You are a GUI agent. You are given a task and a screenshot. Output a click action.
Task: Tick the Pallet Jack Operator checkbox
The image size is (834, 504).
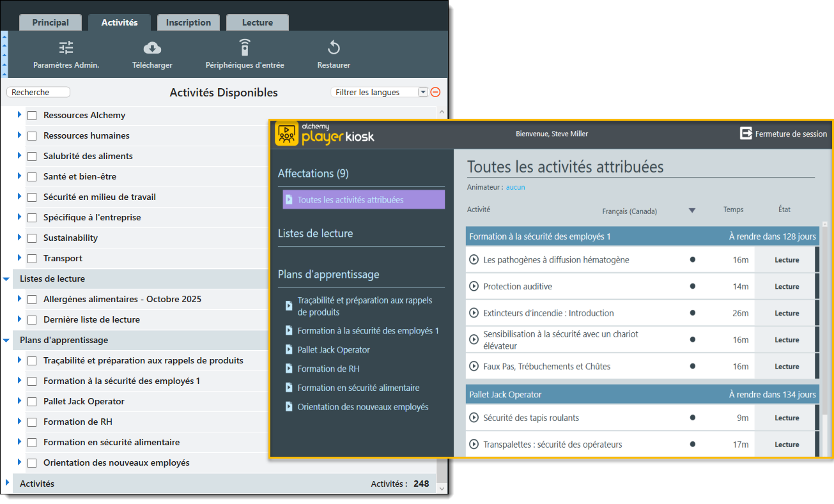32,402
